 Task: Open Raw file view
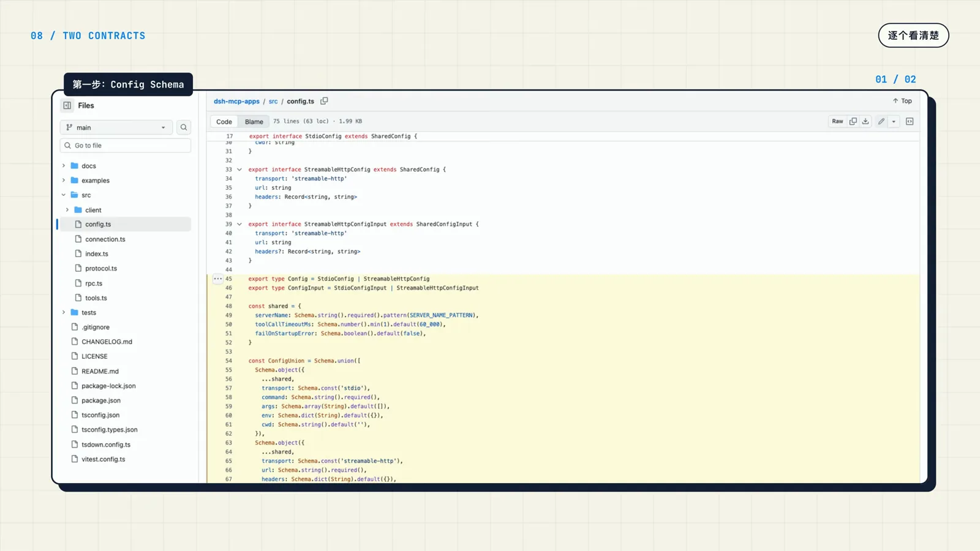click(837, 121)
